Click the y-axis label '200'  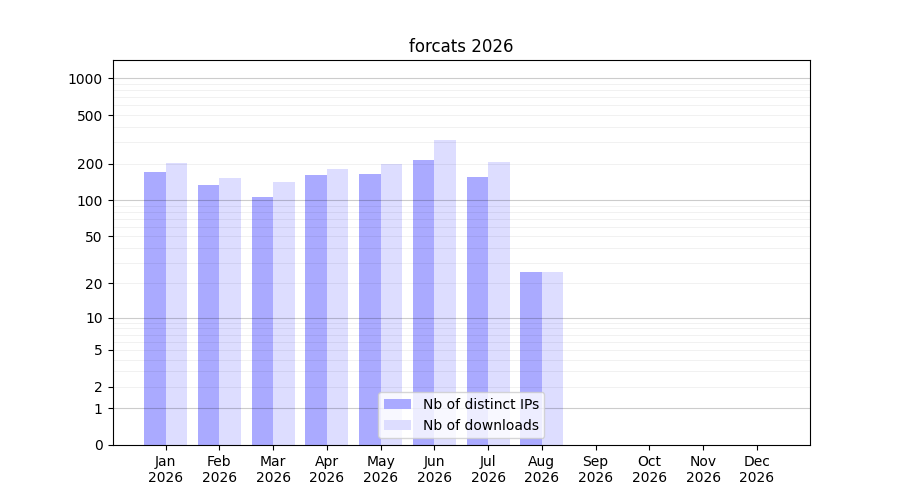89,165
